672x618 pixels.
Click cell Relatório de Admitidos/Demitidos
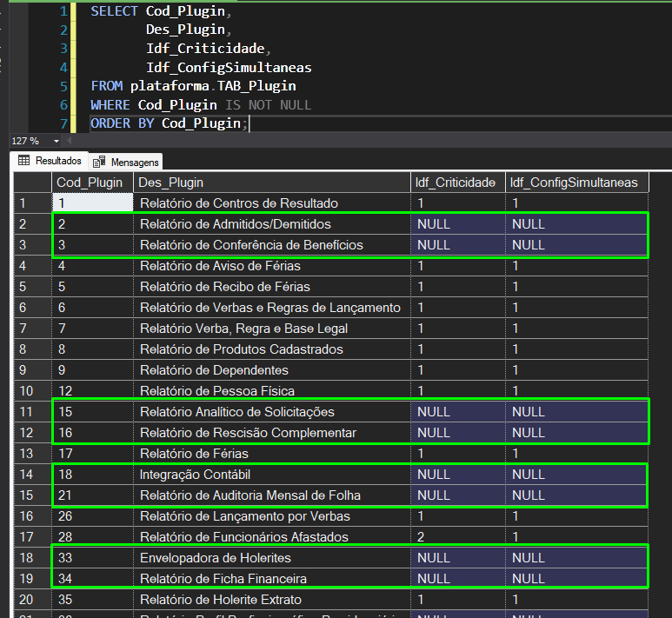click(x=272, y=224)
